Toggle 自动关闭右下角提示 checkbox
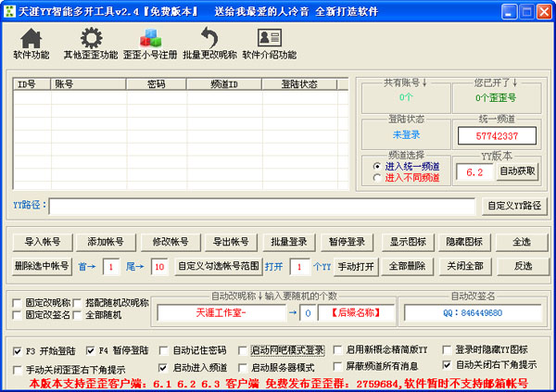 [447, 365]
